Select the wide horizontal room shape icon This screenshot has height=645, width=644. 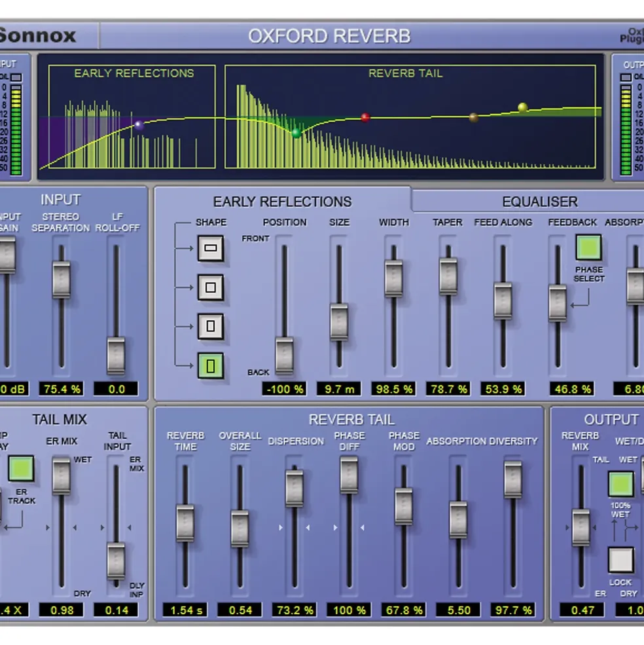pos(211,248)
